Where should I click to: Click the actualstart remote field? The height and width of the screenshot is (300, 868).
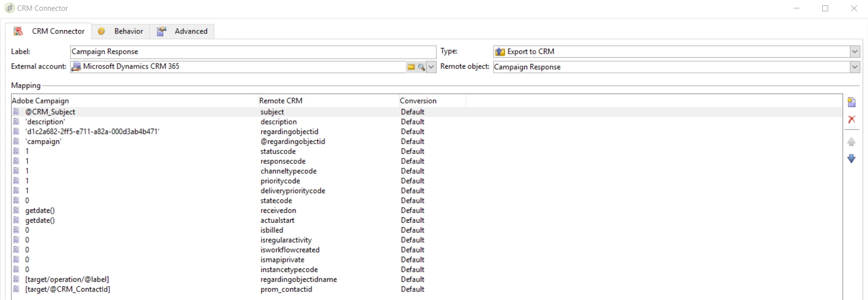click(277, 220)
